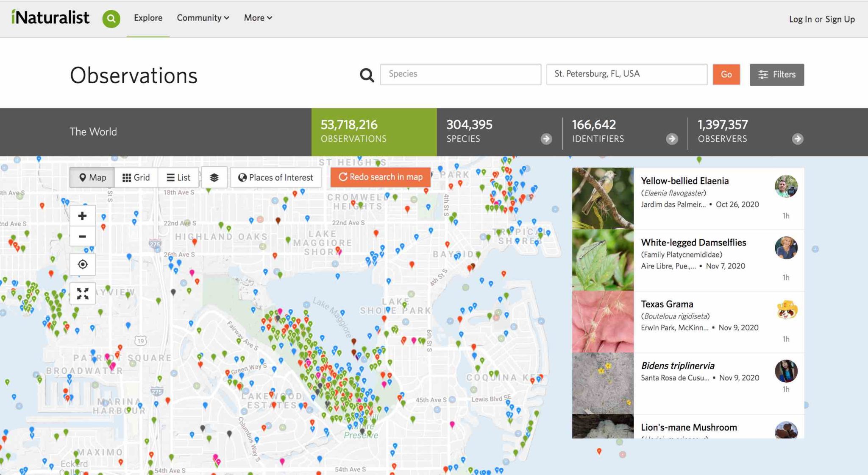Select the Observations count tab

374,132
